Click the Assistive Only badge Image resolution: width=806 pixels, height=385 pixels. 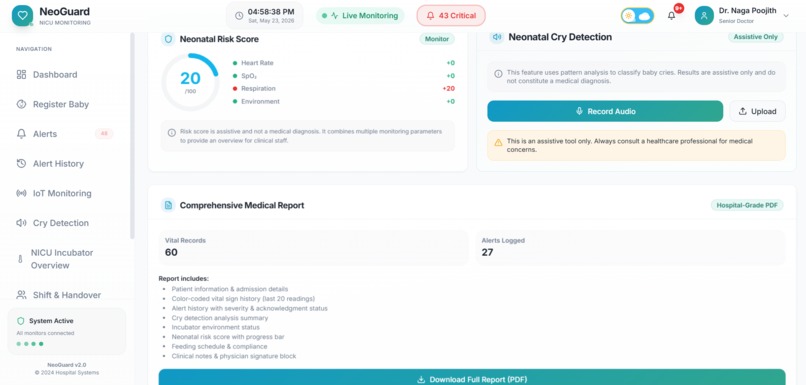click(756, 37)
